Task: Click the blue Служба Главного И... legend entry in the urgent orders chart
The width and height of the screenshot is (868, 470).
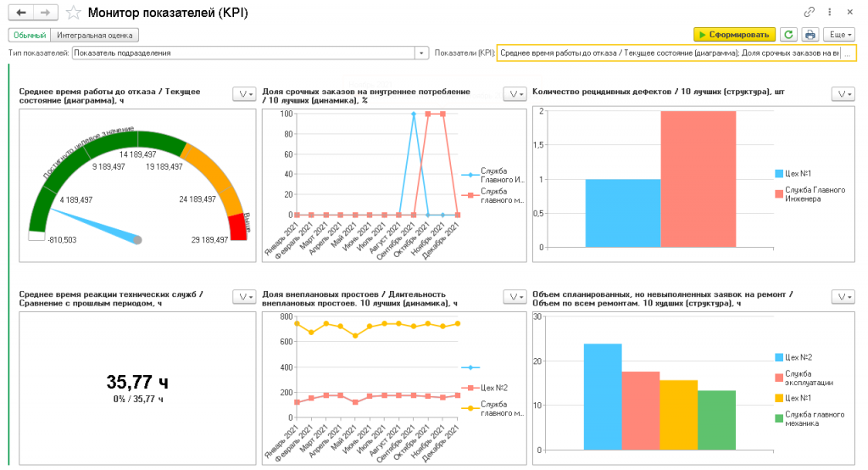Action: (492, 175)
